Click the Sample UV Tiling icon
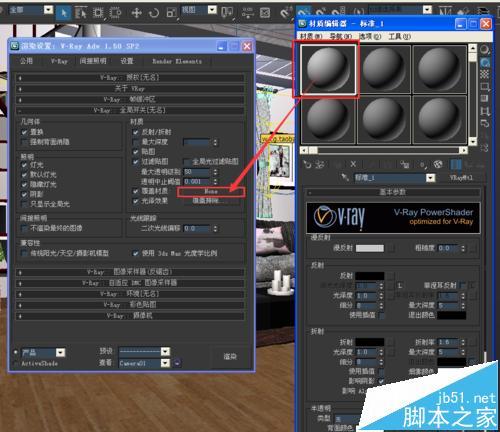Screen dimensions: 500x432 pos(485,87)
